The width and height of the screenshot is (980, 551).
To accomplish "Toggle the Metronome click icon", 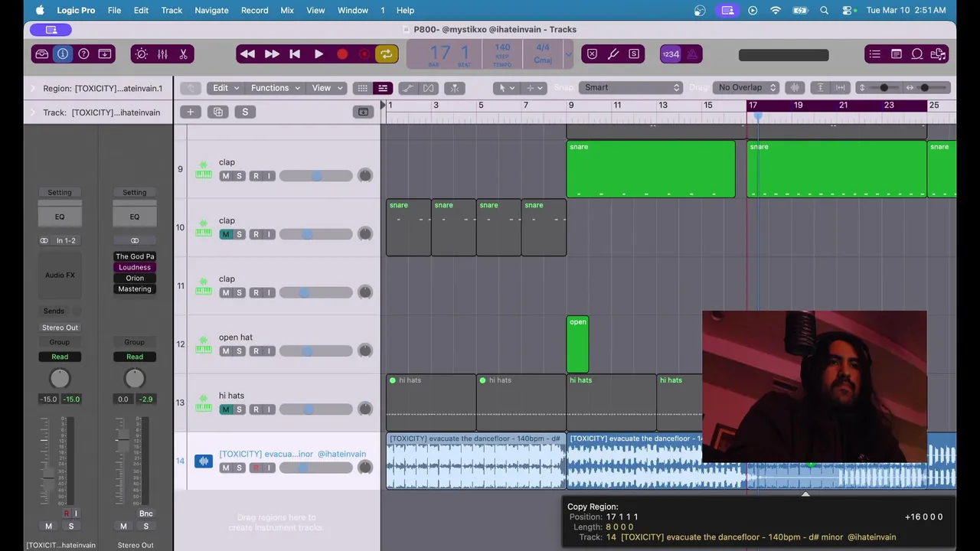I will pos(692,54).
